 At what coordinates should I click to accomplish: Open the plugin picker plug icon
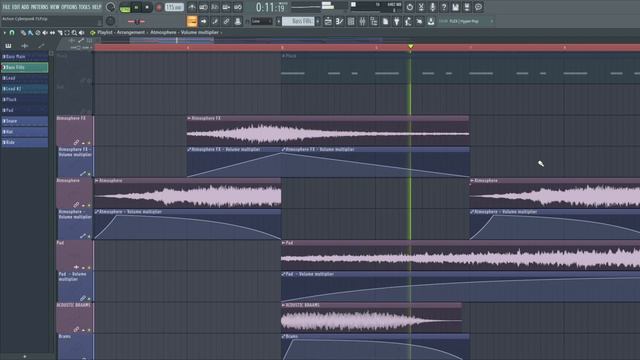pos(397,21)
